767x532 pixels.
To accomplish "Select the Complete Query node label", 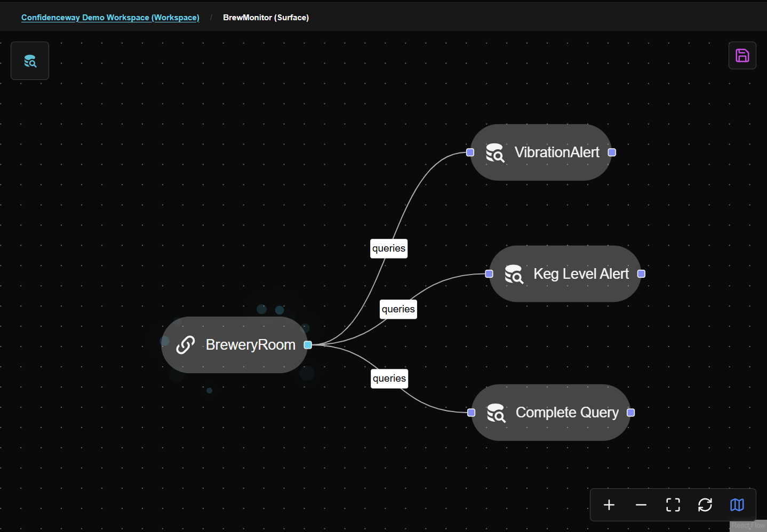I will pyautogui.click(x=567, y=413).
